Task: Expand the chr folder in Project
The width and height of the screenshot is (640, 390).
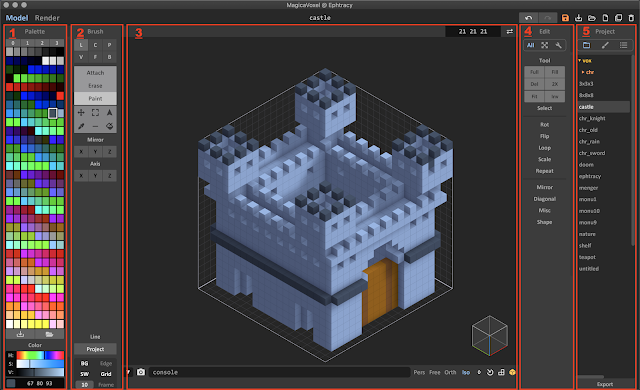Action: 583,72
